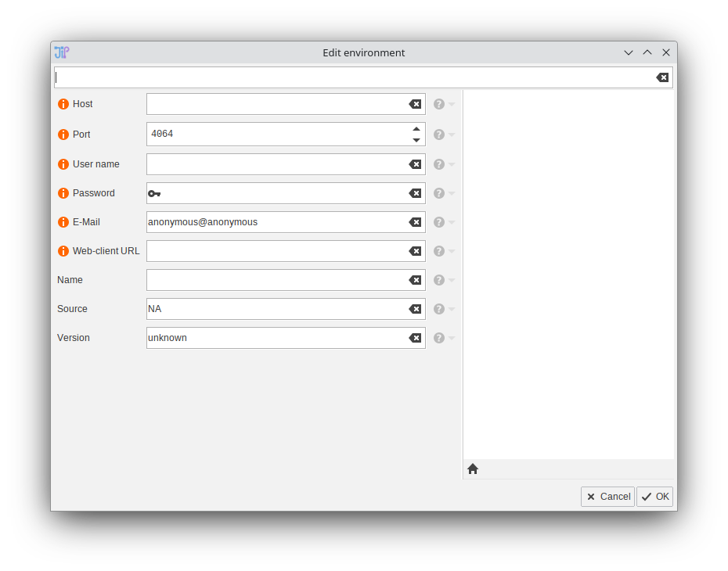Click the home icon in the help panel
The width and height of the screenshot is (728, 571).
point(473,469)
